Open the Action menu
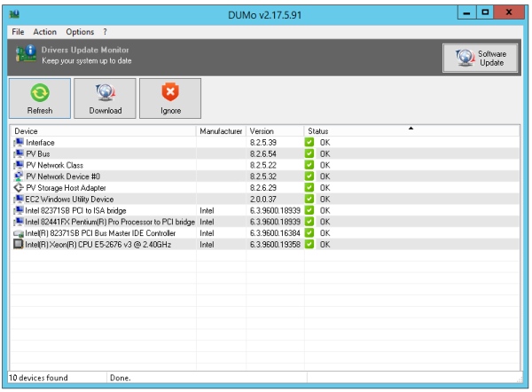Screen dimensions: 532x392 [44, 32]
